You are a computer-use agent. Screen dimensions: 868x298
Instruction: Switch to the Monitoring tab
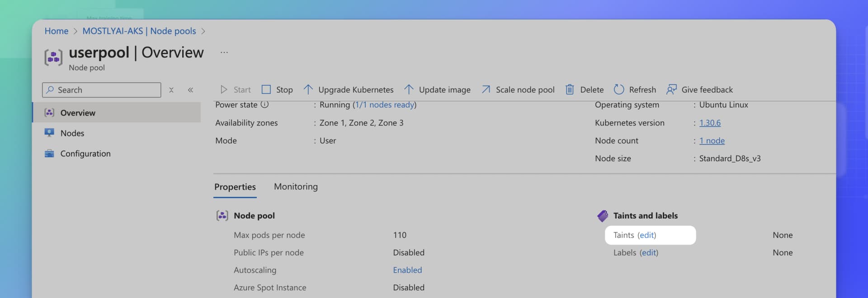[x=296, y=186]
